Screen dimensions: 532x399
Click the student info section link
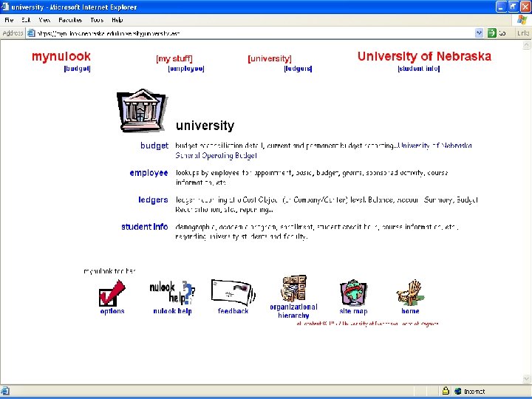pos(145,227)
